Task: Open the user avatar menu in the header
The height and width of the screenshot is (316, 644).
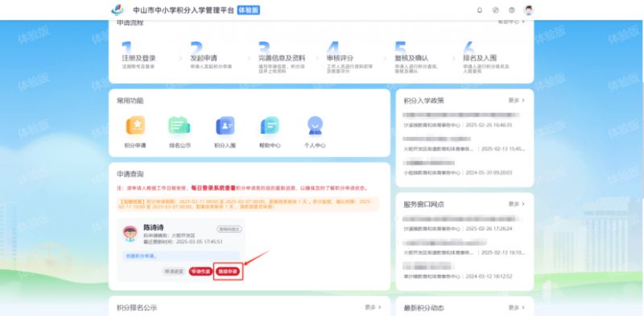Action: (529, 10)
